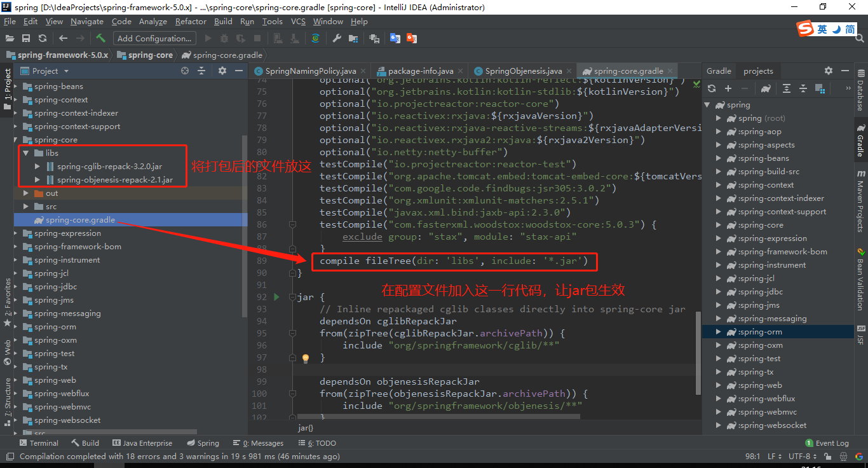Click Add Configuration button

(154, 38)
